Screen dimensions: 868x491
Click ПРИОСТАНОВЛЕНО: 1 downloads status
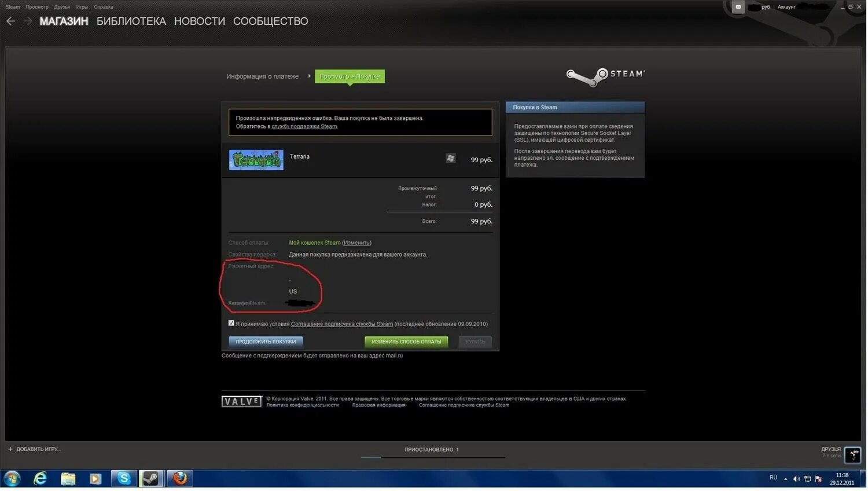pos(432,450)
